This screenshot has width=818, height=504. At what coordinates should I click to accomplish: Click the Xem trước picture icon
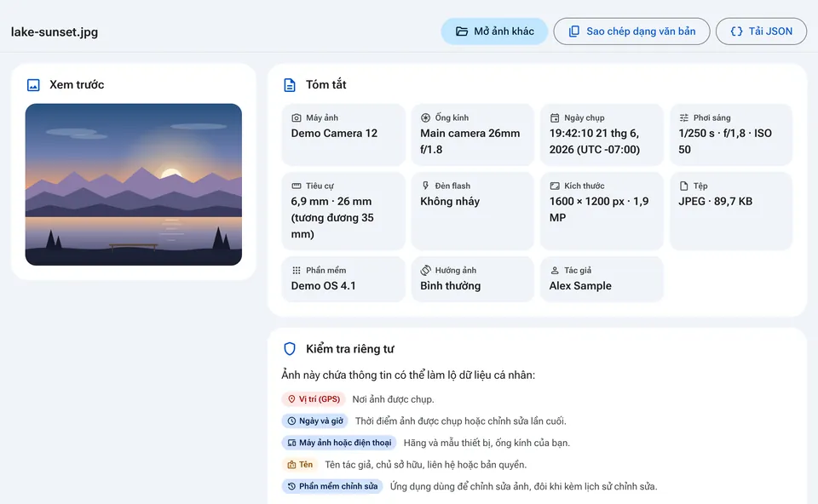33,85
